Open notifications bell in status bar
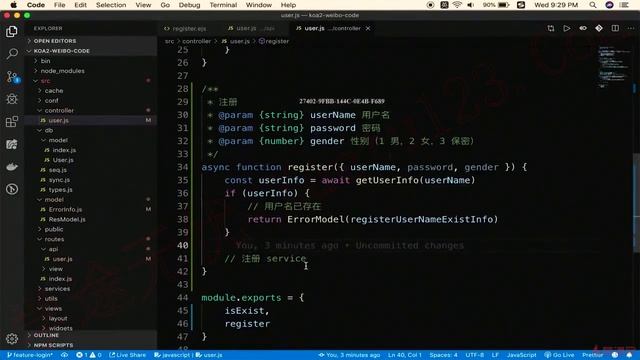 [x=629, y=355]
